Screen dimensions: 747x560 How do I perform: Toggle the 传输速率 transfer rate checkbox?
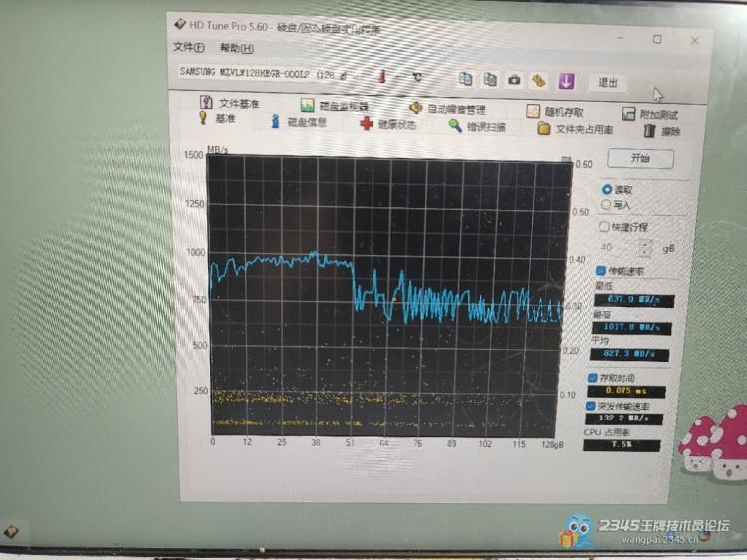[x=599, y=270]
